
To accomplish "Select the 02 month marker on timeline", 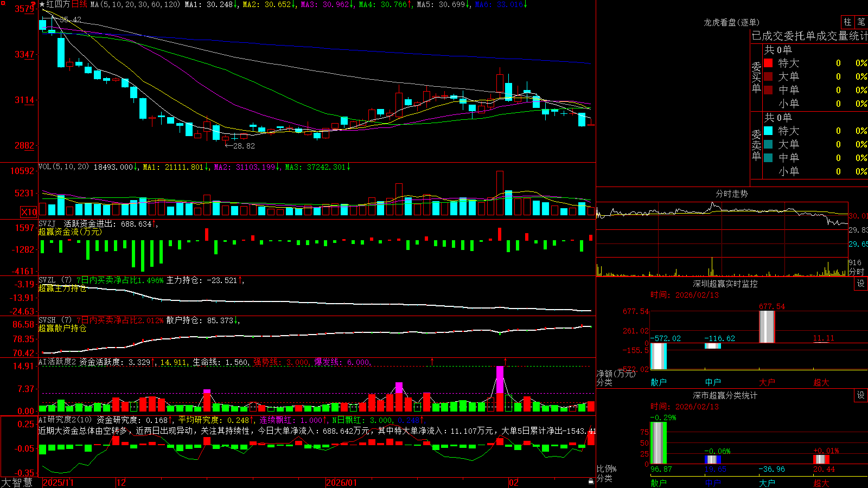I will click(x=514, y=483).
